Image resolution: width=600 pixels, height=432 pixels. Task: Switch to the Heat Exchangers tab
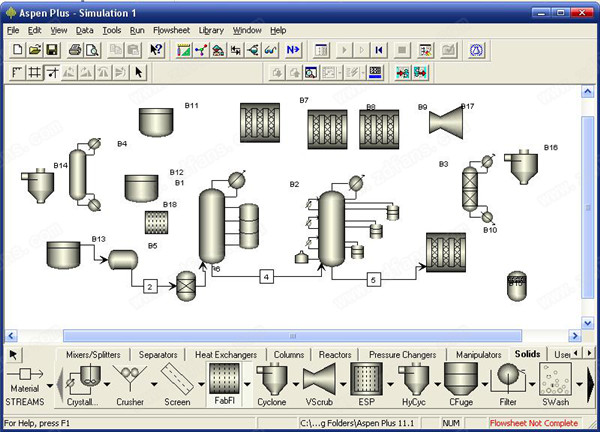pyautogui.click(x=226, y=355)
